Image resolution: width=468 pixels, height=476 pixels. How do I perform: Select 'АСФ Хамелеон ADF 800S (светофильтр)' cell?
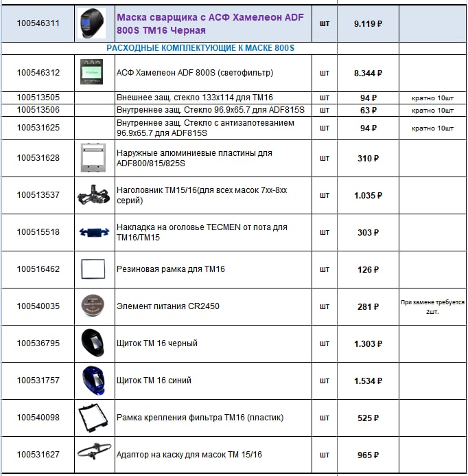(x=213, y=73)
